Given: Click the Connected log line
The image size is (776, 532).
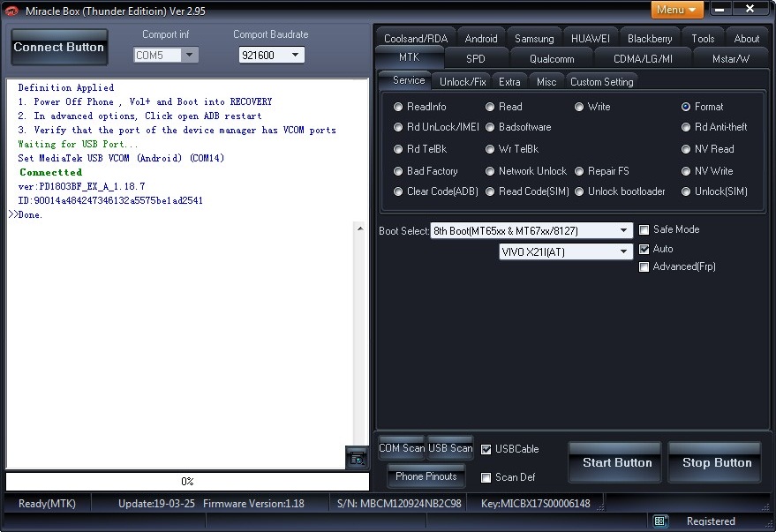Looking at the screenshot, I should click(50, 172).
